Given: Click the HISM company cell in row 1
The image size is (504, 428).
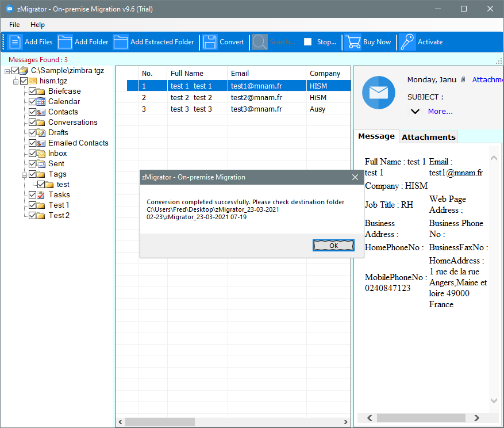Looking at the screenshot, I should click(329, 86).
